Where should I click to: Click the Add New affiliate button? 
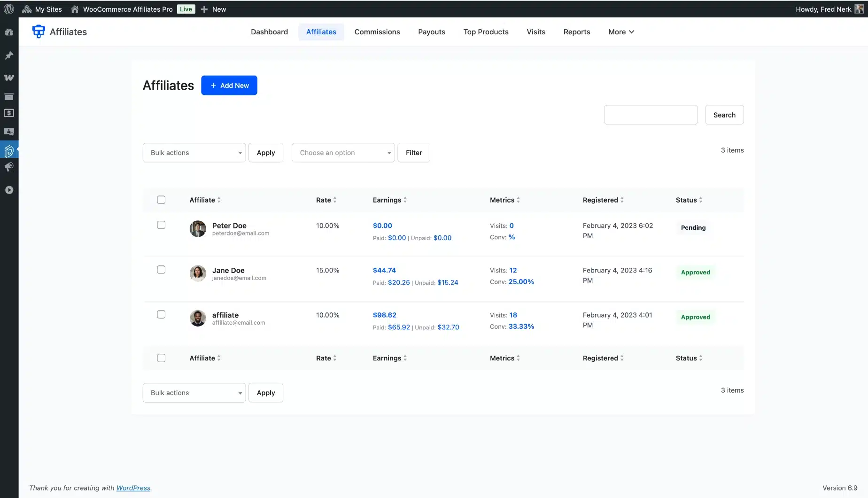pyautogui.click(x=229, y=86)
